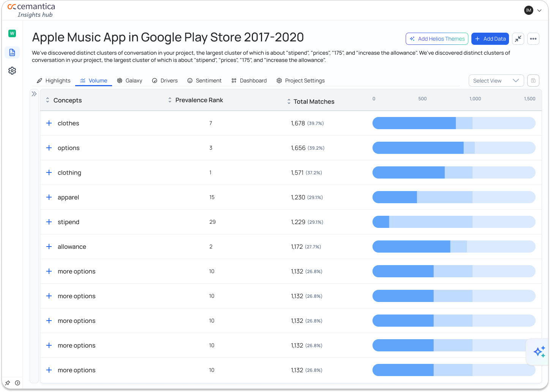Image resolution: width=550 pixels, height=392 pixels.
Task: Switch to the Highlights tab
Action: [54, 81]
